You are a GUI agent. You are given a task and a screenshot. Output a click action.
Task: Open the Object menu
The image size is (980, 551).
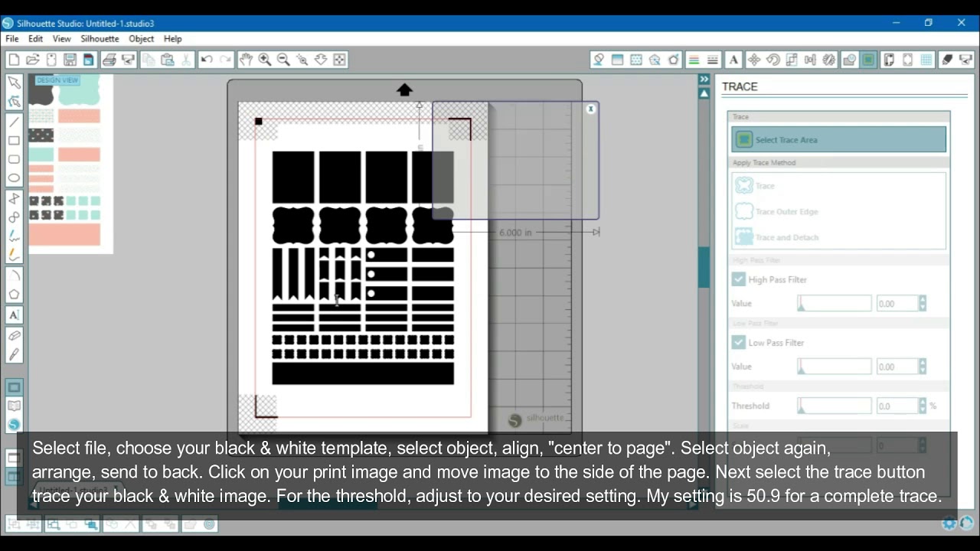tap(142, 39)
